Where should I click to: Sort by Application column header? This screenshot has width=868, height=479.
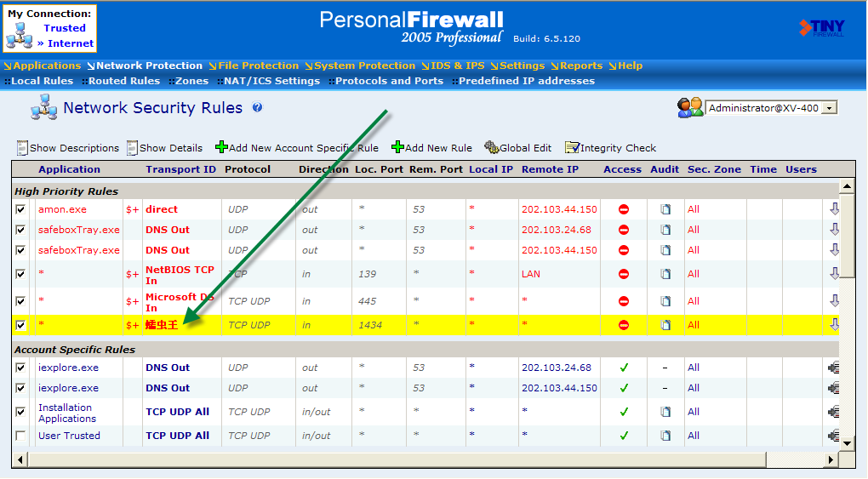69,169
